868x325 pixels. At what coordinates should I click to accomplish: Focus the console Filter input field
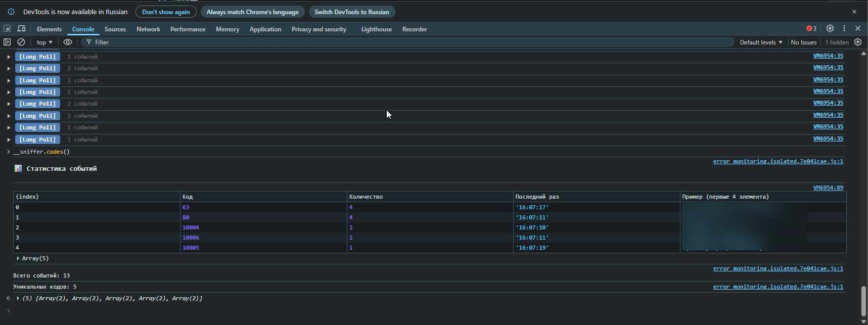pos(407,42)
